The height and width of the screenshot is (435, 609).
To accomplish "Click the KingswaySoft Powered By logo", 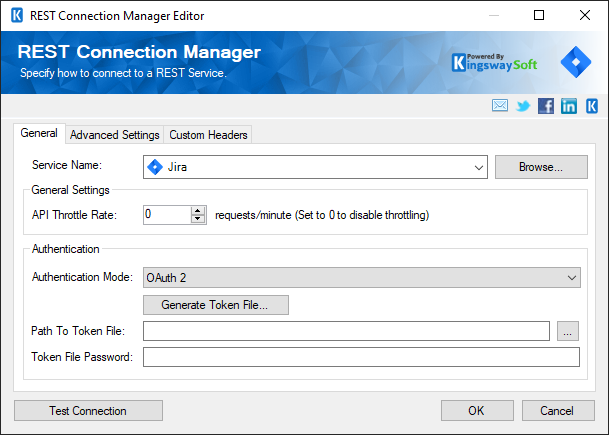I will [x=494, y=63].
